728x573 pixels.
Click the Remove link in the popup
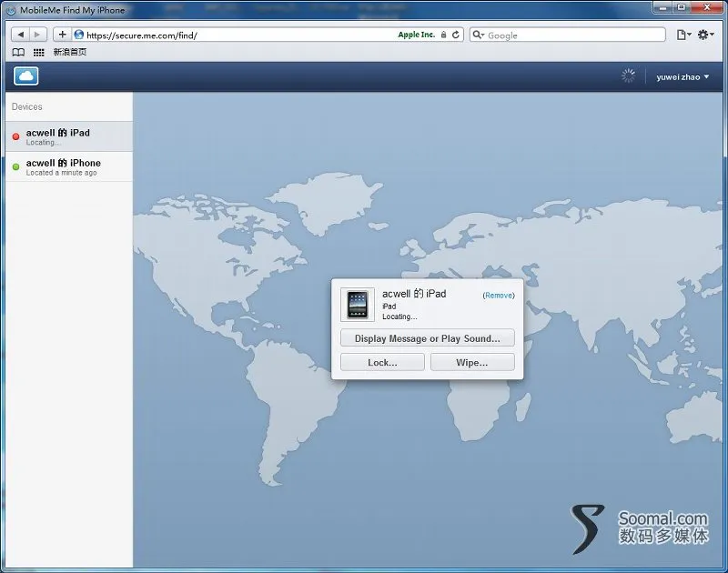tap(499, 296)
